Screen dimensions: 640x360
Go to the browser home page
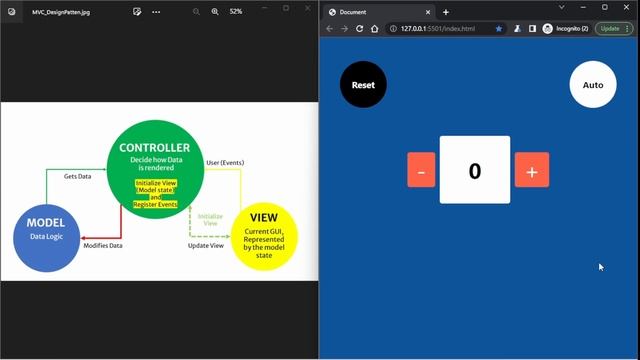tap(375, 29)
